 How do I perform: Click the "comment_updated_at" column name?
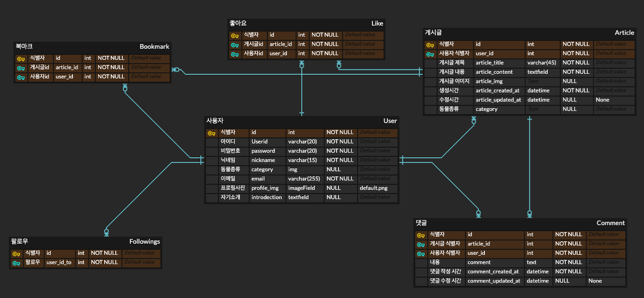pyautogui.click(x=494, y=281)
